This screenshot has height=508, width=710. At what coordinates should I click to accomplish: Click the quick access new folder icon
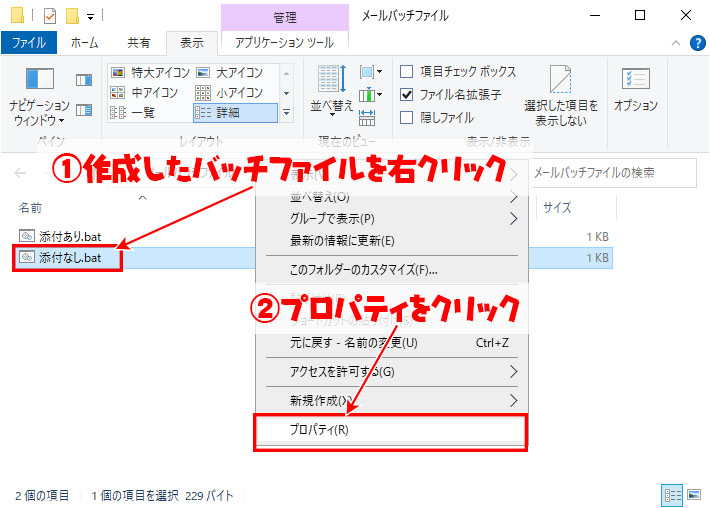[x=72, y=16]
